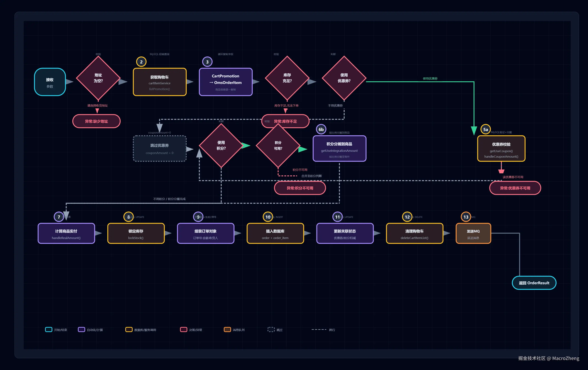Click the yellow 数据库/服务调用 legend swatch
The height and width of the screenshot is (370, 588).
tap(129, 329)
